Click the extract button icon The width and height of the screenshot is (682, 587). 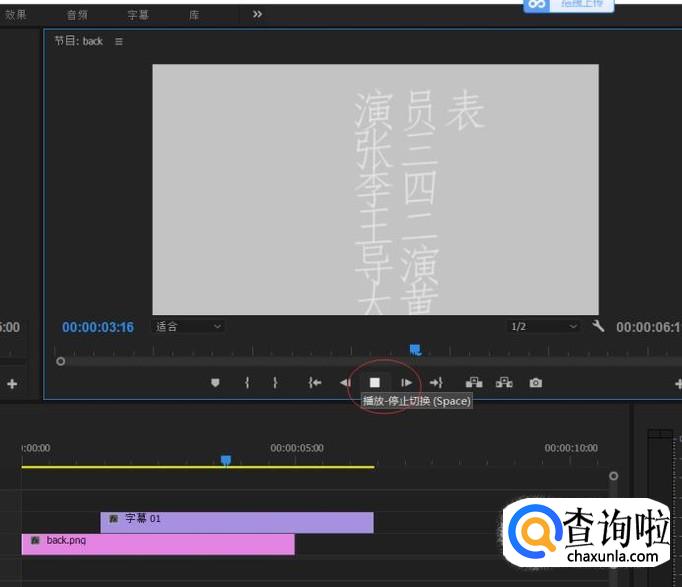point(504,382)
